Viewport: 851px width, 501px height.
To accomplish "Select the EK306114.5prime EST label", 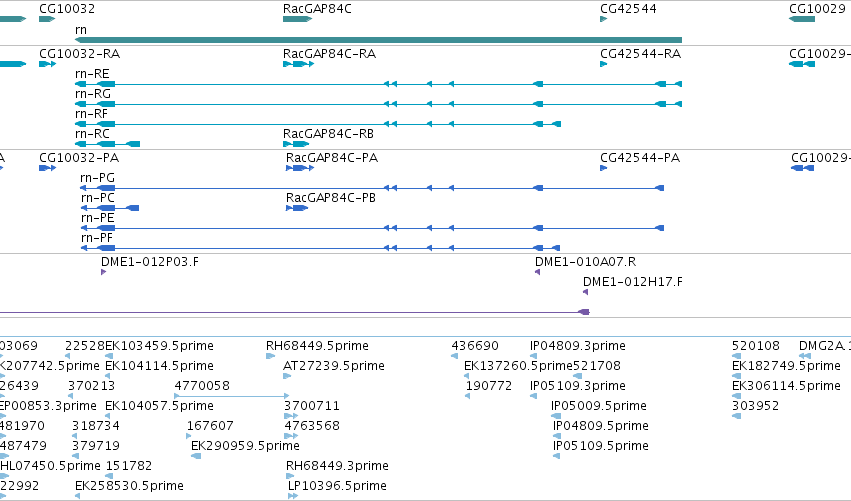I will [786, 386].
